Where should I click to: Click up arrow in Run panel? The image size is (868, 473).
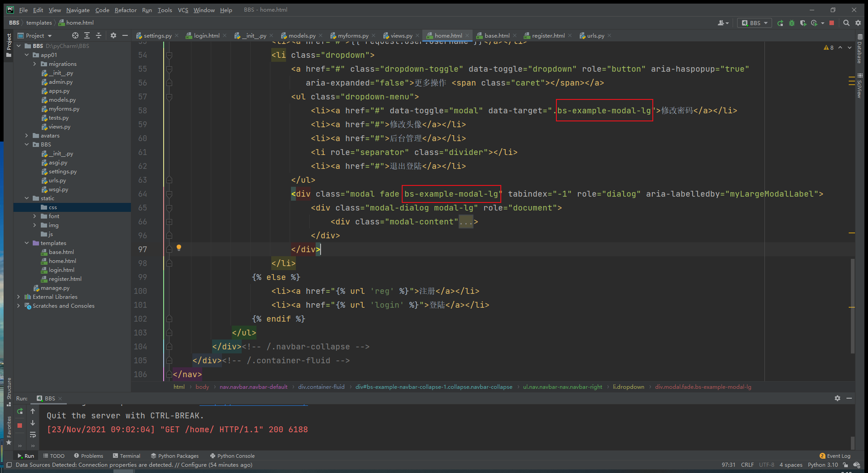33,411
